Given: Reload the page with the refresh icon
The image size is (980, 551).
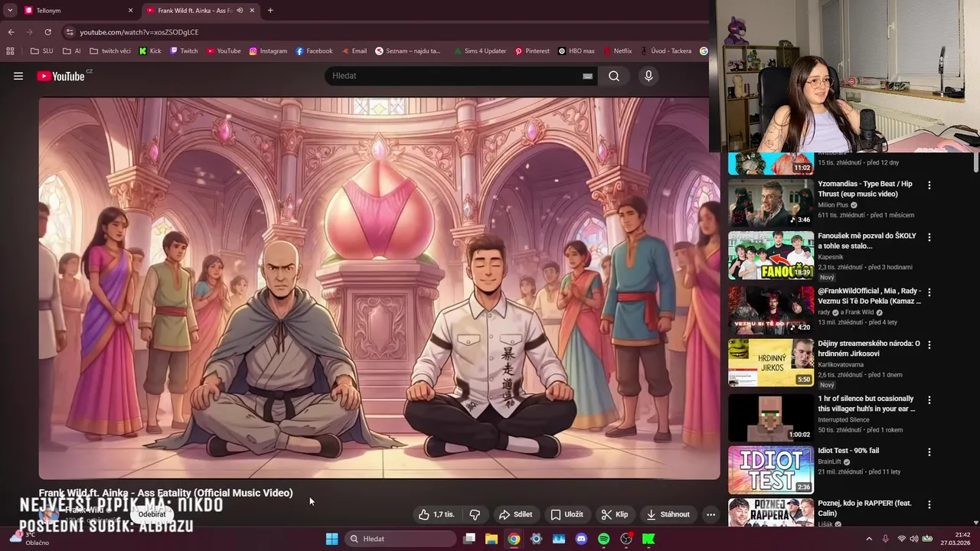Looking at the screenshot, I should point(47,32).
